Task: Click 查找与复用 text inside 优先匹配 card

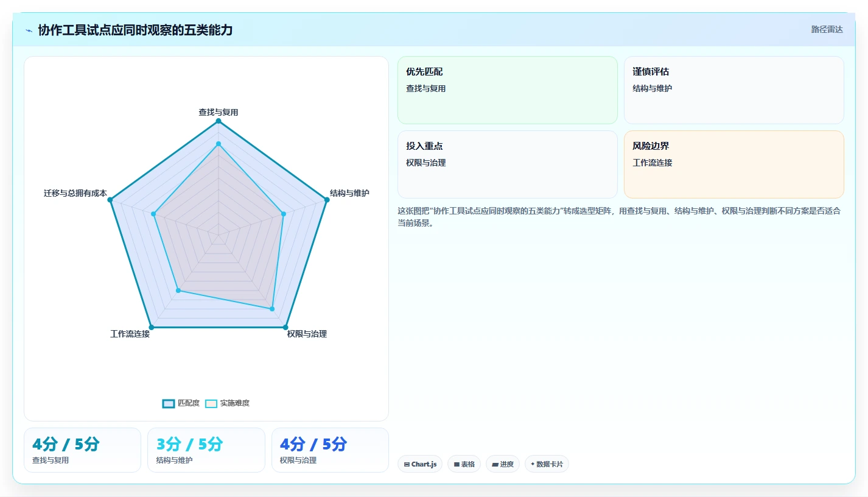Action: 426,88
